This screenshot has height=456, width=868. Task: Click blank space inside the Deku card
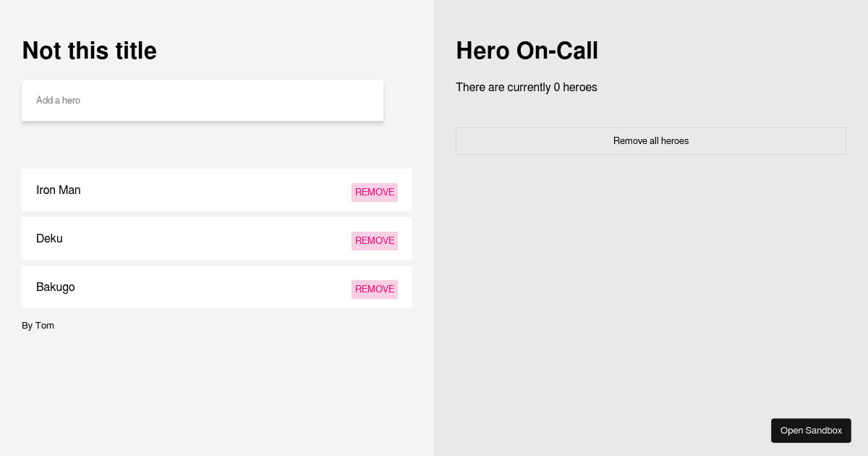[217, 239]
